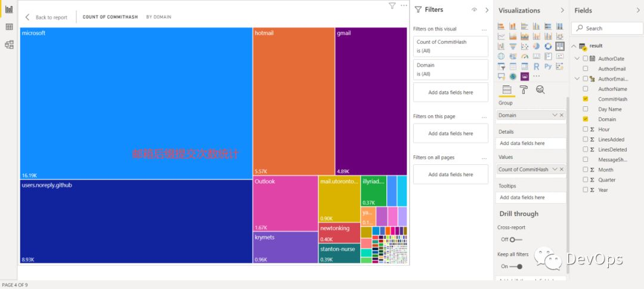
Task: Select the Stacked column chart visualization
Action: (x=513, y=26)
